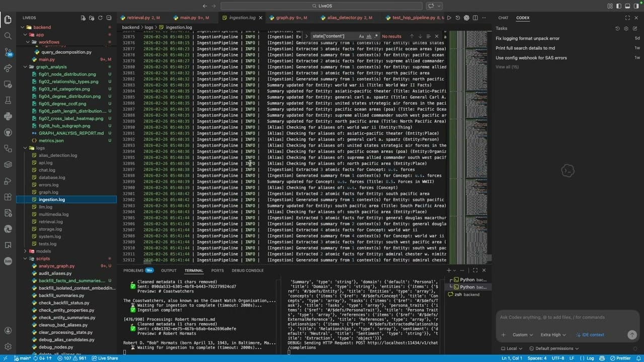Open the Custom model dropdown in Codex
The width and height of the screenshot is (644, 362).
(x=523, y=335)
